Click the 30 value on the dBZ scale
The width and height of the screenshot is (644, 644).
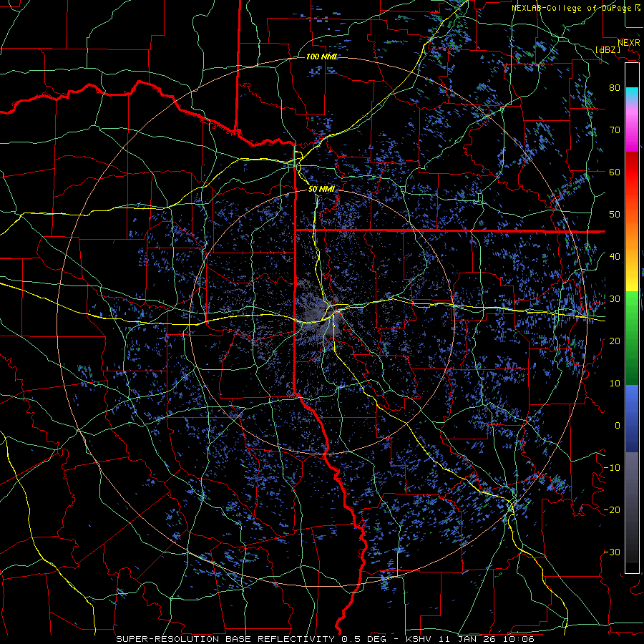tap(615, 298)
